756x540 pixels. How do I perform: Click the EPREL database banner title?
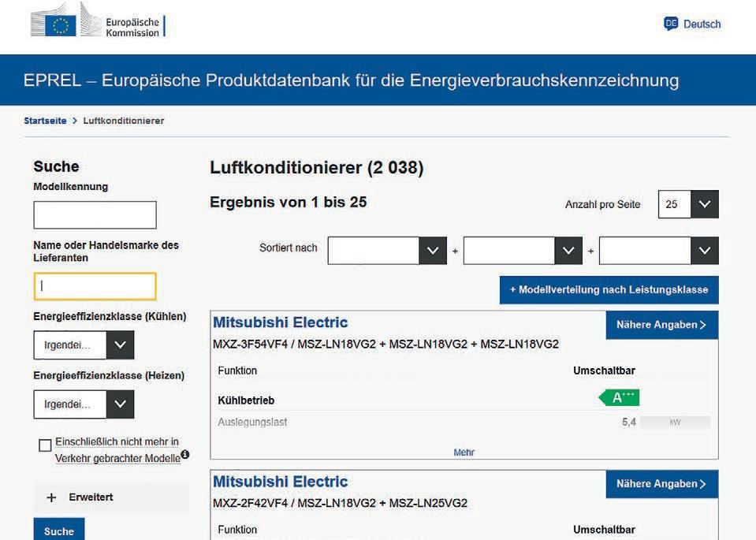pos(351,80)
